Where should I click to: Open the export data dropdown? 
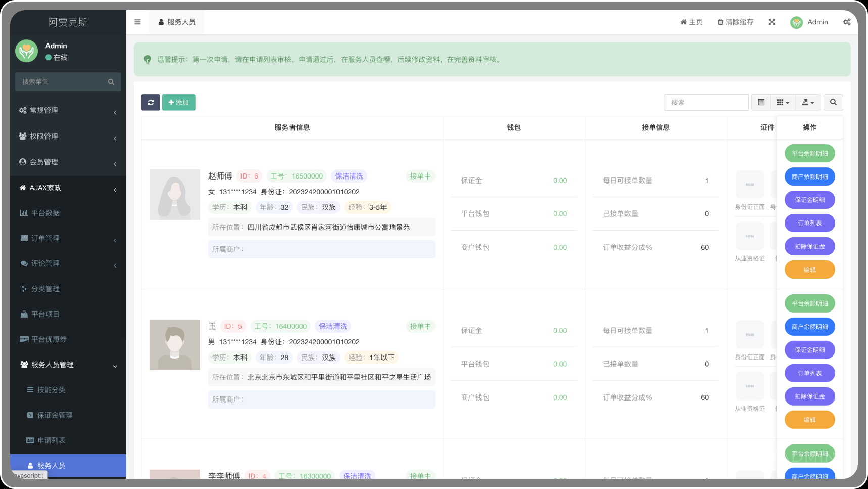[x=808, y=103]
